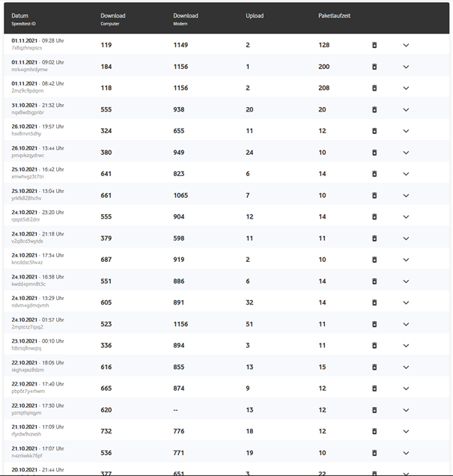Select speedtest ID 7x8qzhrxpscs text
Image resolution: width=453 pixels, height=476 pixels.
(x=27, y=48)
